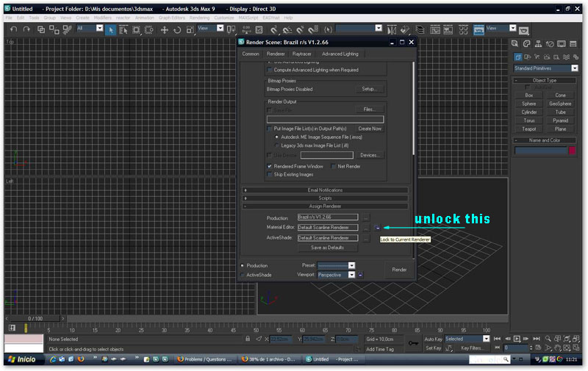Switch to the Common tab
This screenshot has height=371, width=588.
point(251,54)
